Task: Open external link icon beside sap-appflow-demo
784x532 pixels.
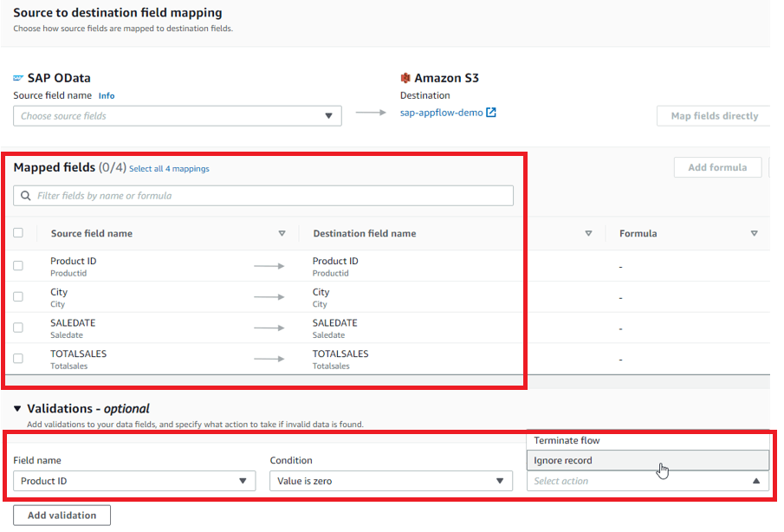Action: [491, 113]
